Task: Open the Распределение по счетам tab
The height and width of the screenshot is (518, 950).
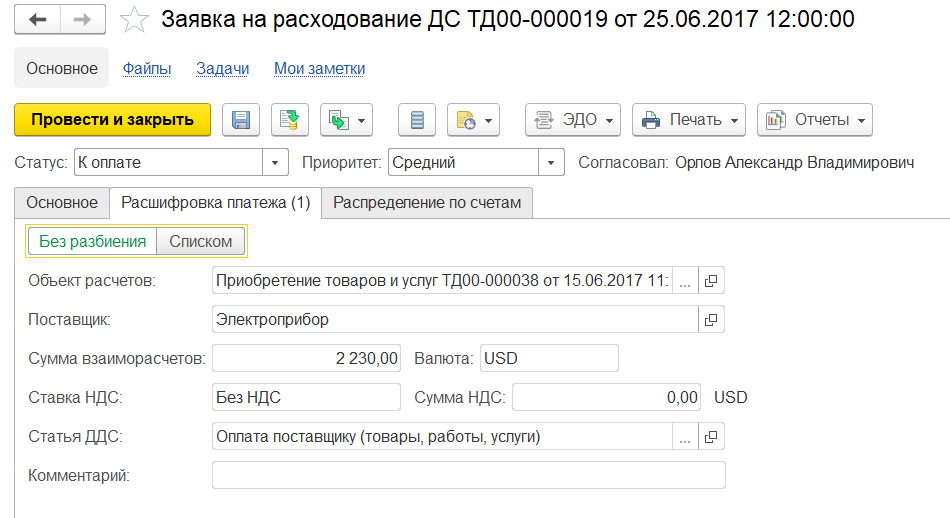Action: pyautogui.click(x=427, y=202)
